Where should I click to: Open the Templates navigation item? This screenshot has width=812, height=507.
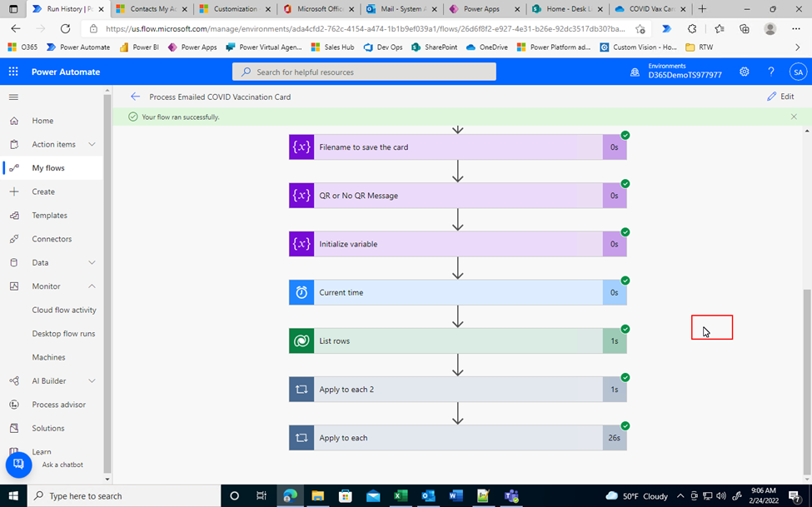(x=49, y=216)
